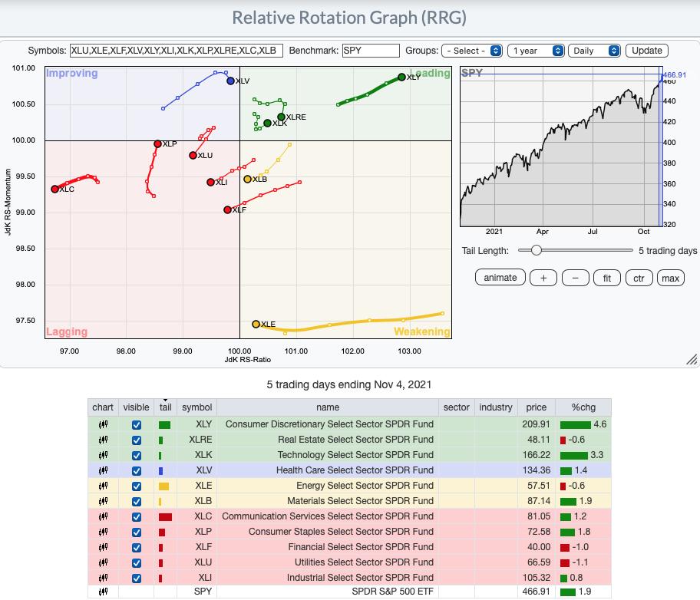
Task: Click the max button
Action: pos(671,278)
